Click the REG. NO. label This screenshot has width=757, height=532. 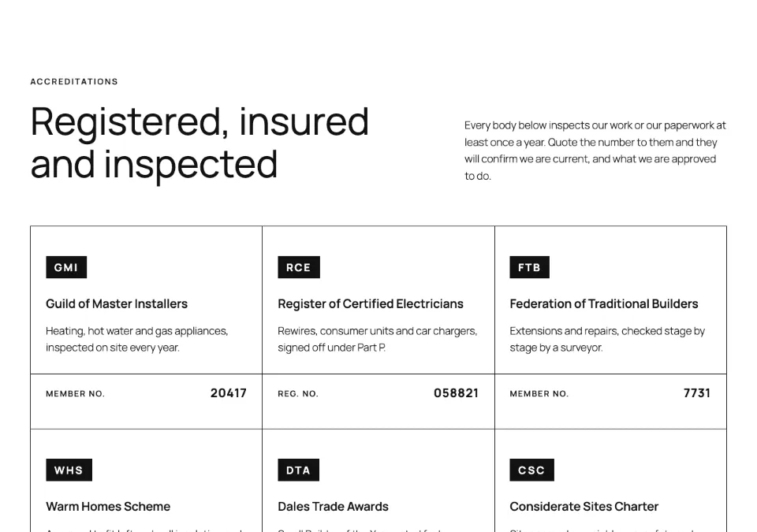point(298,394)
